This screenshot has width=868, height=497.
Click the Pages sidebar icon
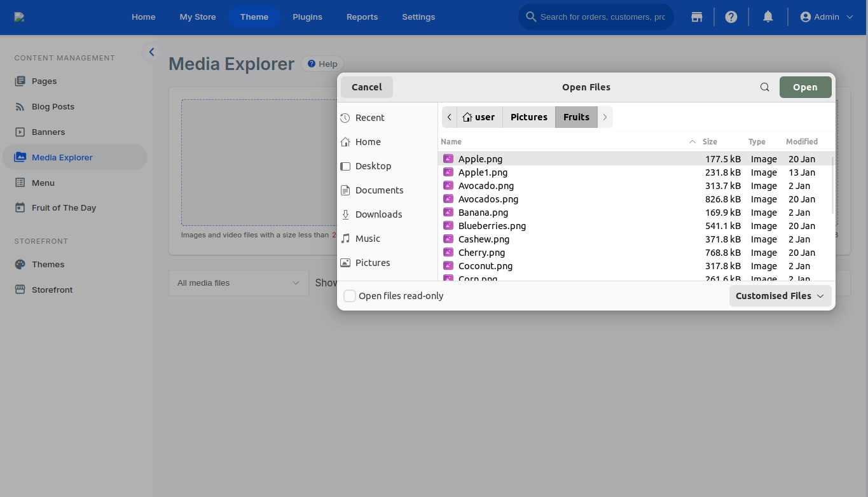pyautogui.click(x=20, y=81)
